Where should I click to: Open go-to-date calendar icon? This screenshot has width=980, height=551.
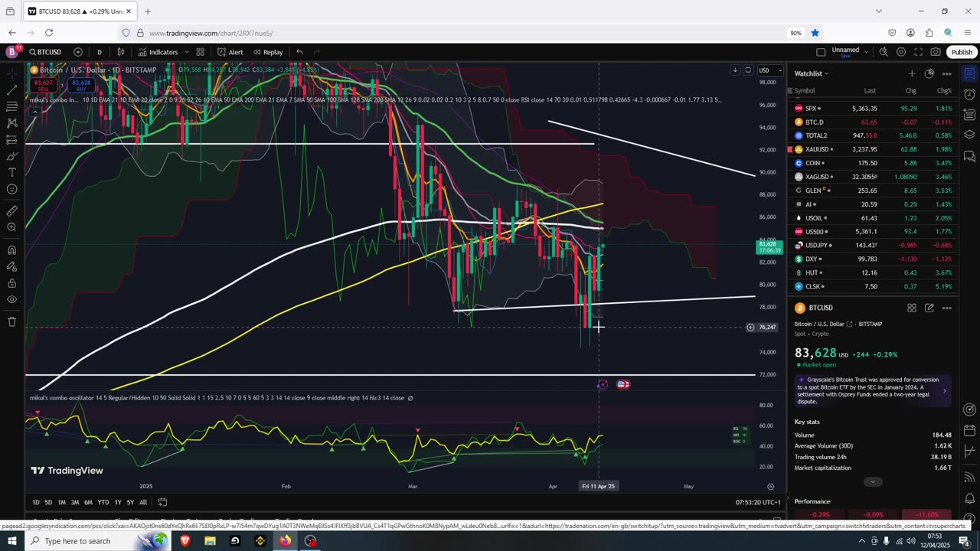click(x=162, y=502)
